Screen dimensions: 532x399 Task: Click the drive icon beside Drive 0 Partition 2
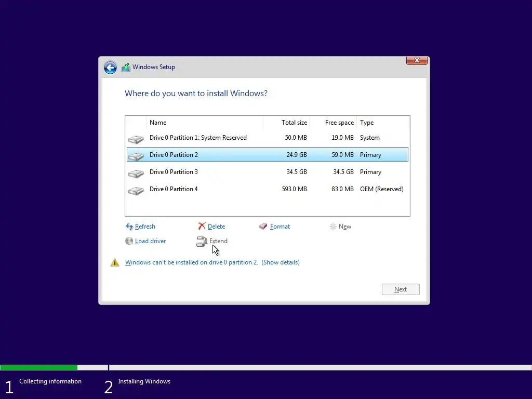pyautogui.click(x=136, y=156)
